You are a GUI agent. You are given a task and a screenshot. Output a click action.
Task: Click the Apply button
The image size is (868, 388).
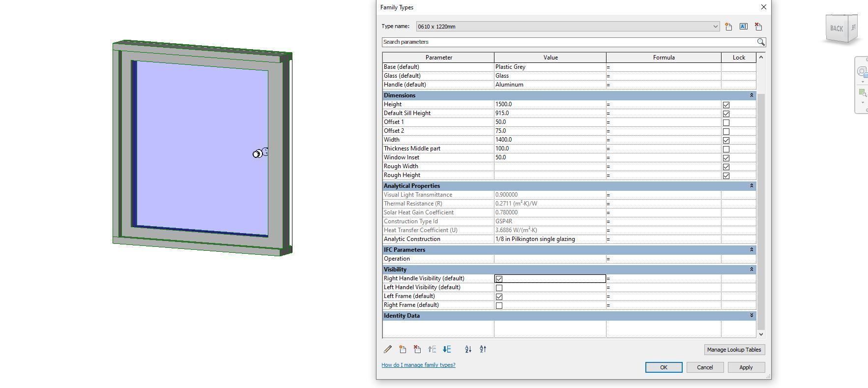pos(746,367)
